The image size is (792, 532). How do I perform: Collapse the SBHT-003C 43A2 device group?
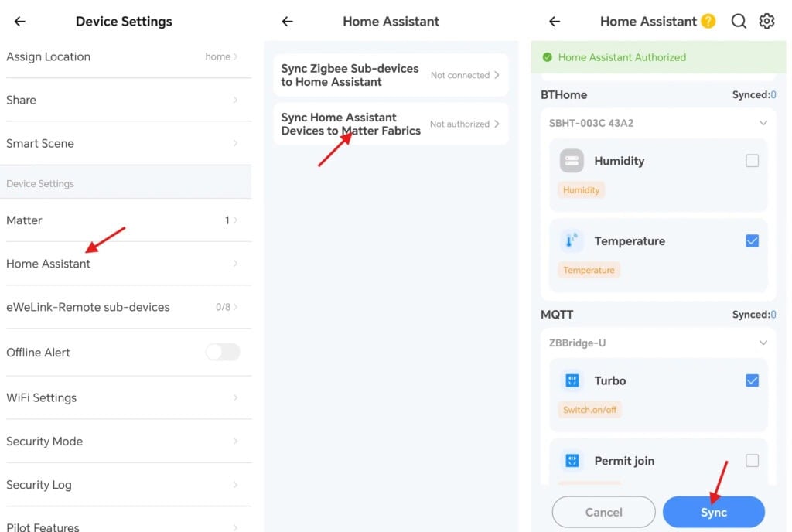click(763, 122)
